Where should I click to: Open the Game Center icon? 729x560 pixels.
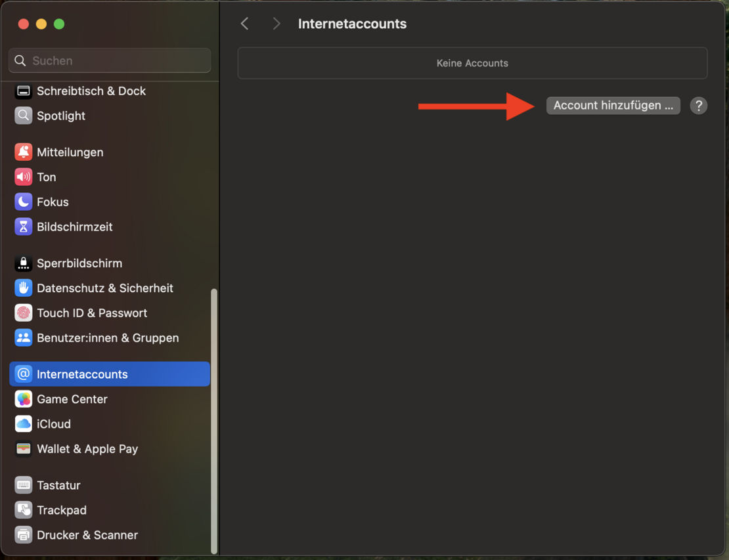click(x=23, y=398)
